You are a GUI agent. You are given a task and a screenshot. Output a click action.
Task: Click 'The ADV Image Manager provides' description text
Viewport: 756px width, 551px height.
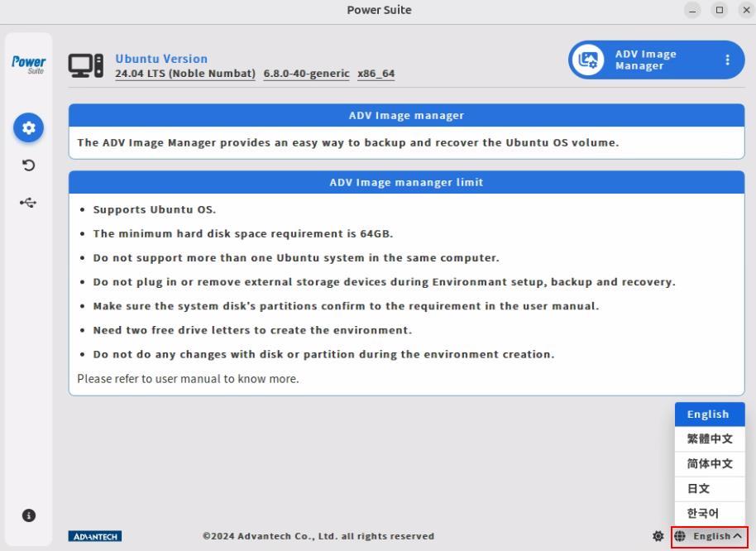[348, 142]
